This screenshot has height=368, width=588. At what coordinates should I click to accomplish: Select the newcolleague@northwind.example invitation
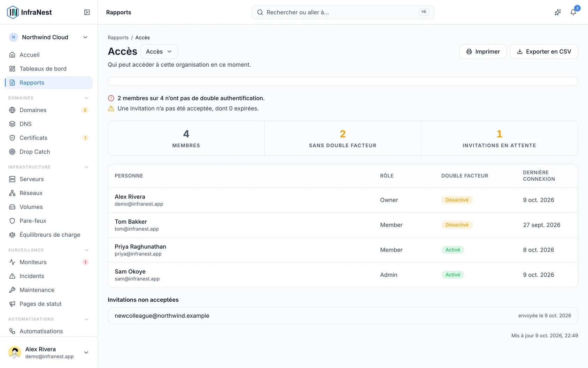point(343,316)
